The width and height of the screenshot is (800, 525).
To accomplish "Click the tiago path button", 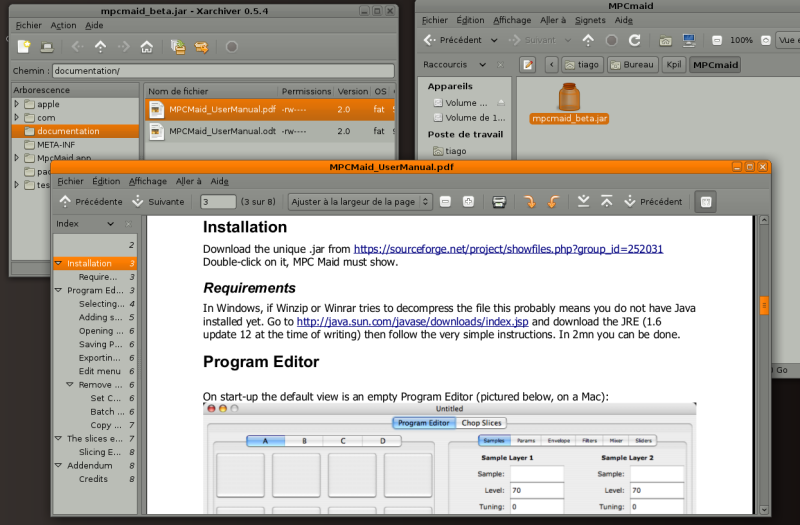I will click(x=582, y=65).
